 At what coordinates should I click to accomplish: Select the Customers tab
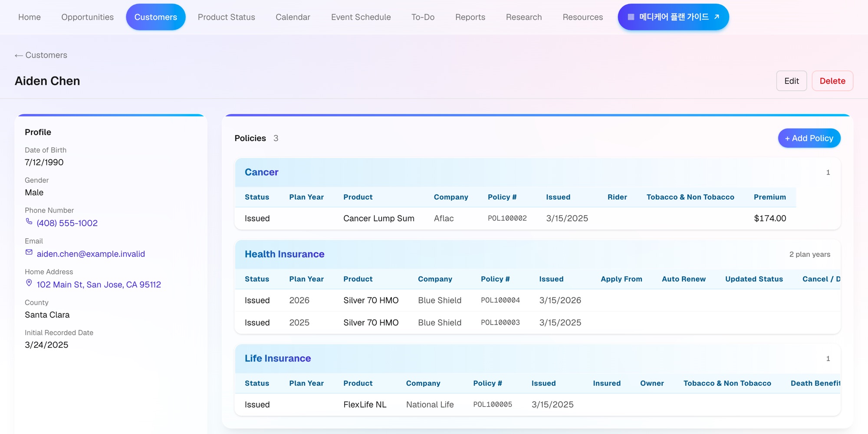(x=156, y=17)
